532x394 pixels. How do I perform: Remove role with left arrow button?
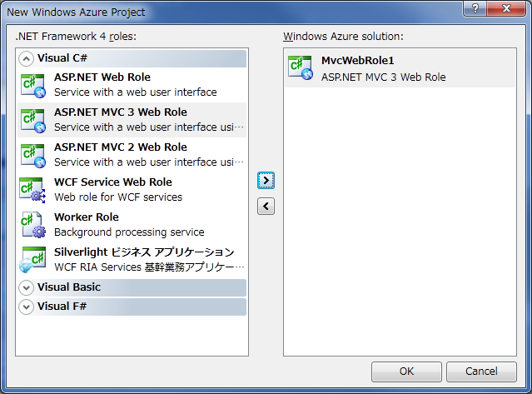[266, 207]
